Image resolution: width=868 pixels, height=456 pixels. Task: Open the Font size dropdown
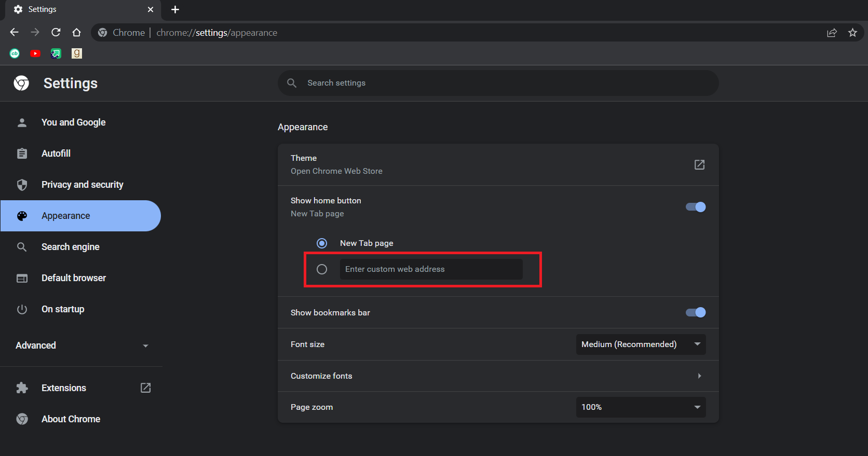click(641, 344)
